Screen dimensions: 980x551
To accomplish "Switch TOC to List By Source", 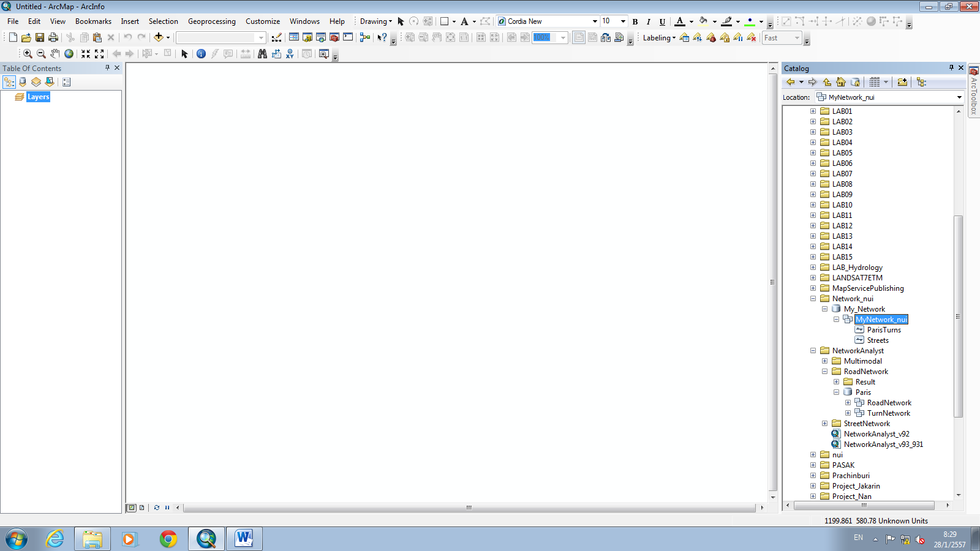I will pos(23,82).
